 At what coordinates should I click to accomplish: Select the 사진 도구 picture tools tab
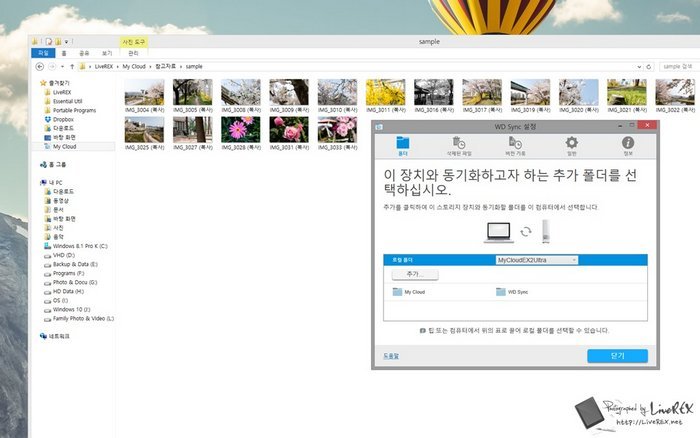point(133,42)
